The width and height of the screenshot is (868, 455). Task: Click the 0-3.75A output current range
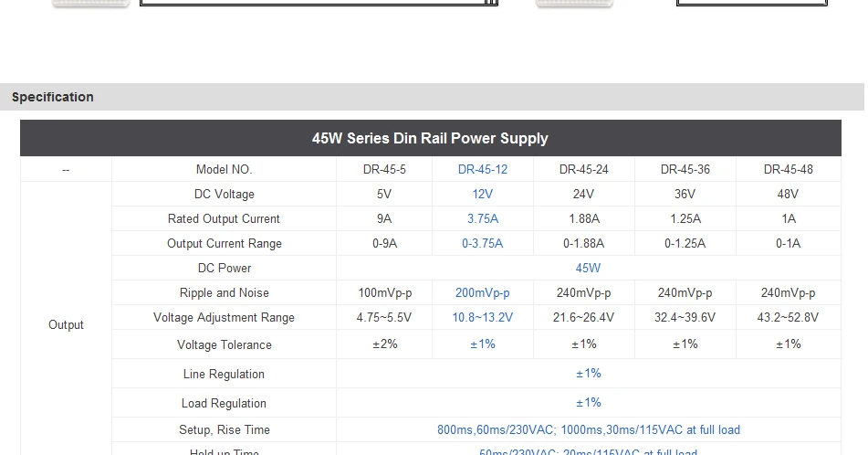[x=482, y=243]
